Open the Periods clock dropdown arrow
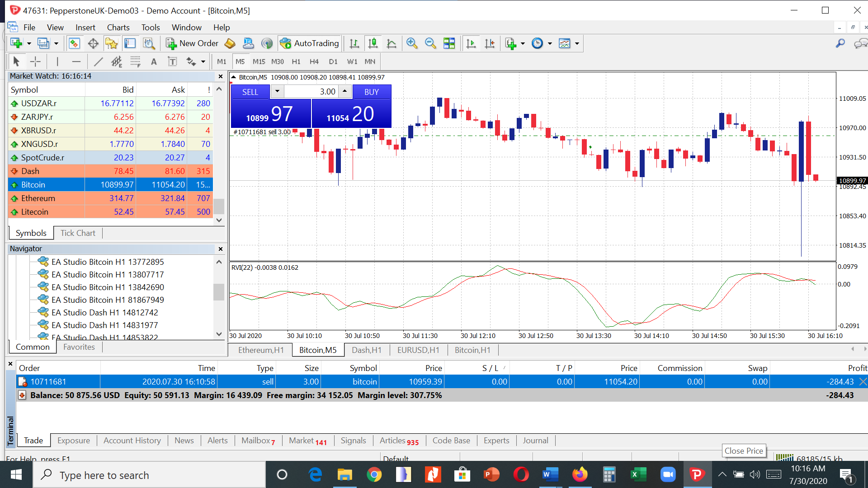The width and height of the screenshot is (868, 488). click(550, 44)
